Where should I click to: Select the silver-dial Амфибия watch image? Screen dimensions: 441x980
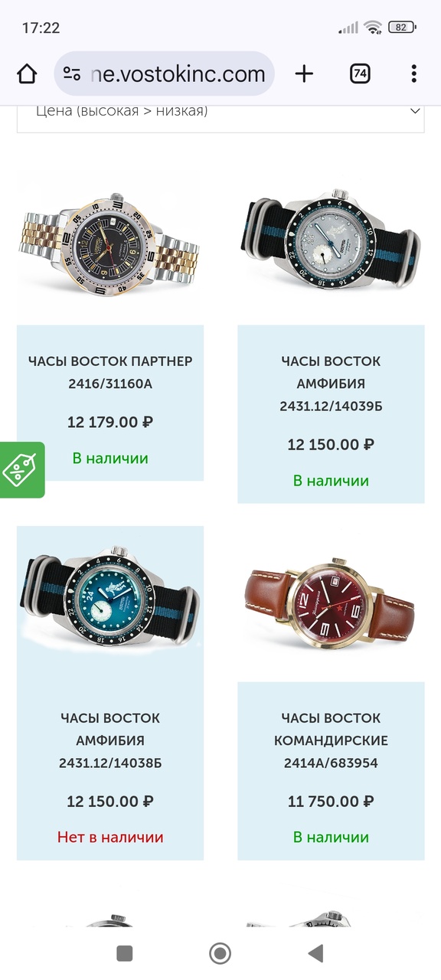(x=331, y=245)
